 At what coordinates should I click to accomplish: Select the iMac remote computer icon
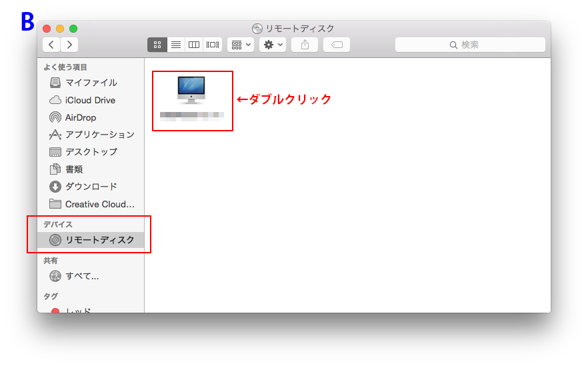coord(191,90)
